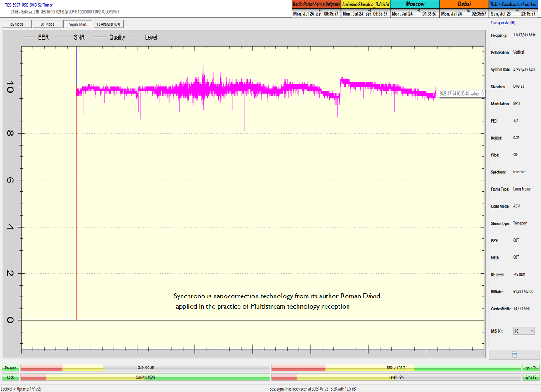Switch to BS Mode tab
Screen dimensions: 541x392
click(x=17, y=24)
